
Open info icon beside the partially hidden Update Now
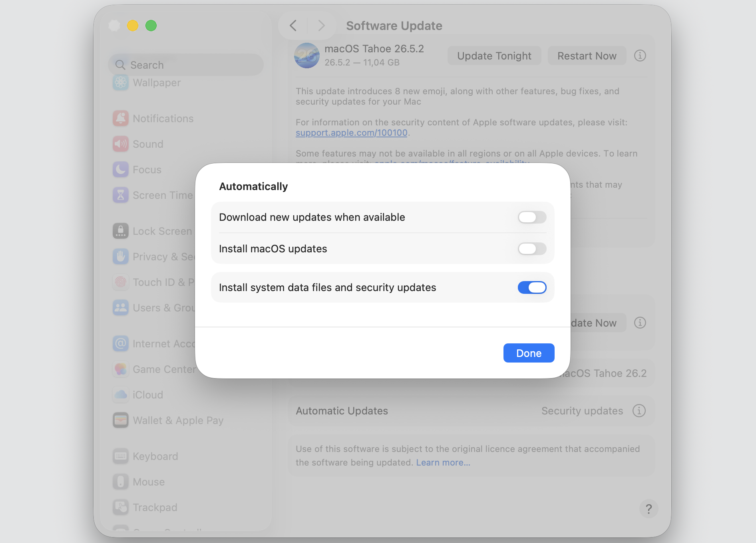pyautogui.click(x=640, y=323)
